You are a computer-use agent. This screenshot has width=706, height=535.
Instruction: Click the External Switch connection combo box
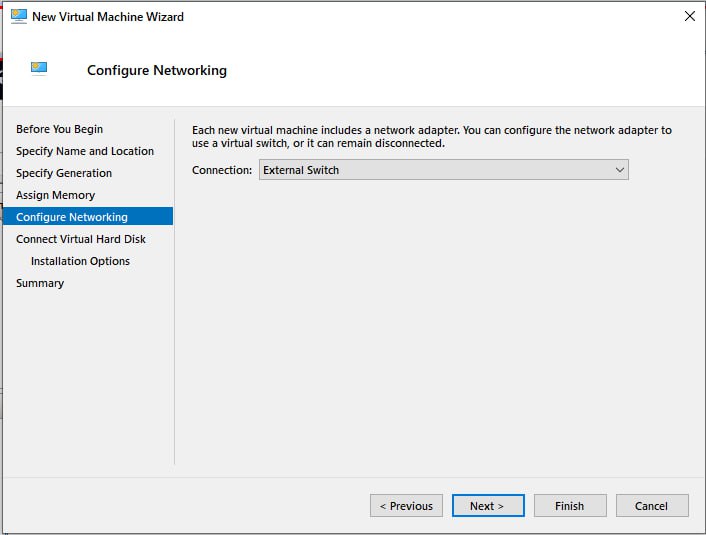coord(435,170)
